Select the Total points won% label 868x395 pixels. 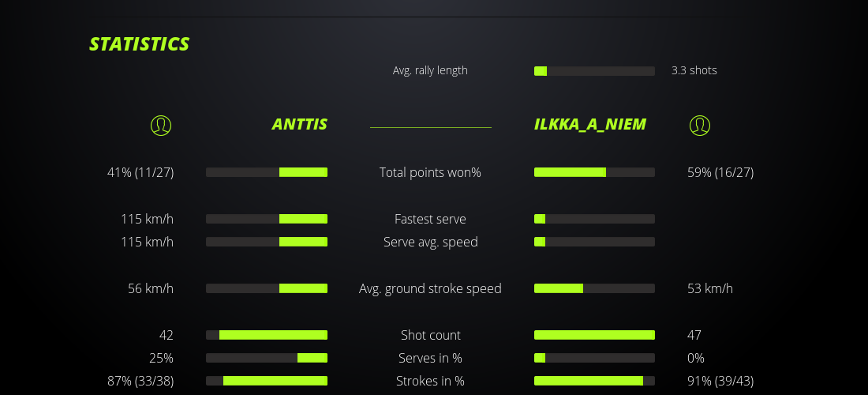pyautogui.click(x=430, y=172)
